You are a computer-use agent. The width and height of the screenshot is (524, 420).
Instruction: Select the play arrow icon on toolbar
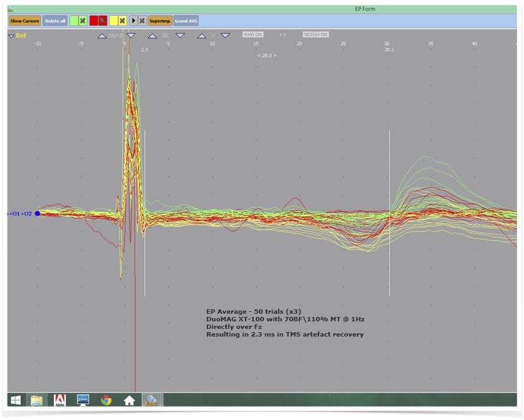click(132, 21)
